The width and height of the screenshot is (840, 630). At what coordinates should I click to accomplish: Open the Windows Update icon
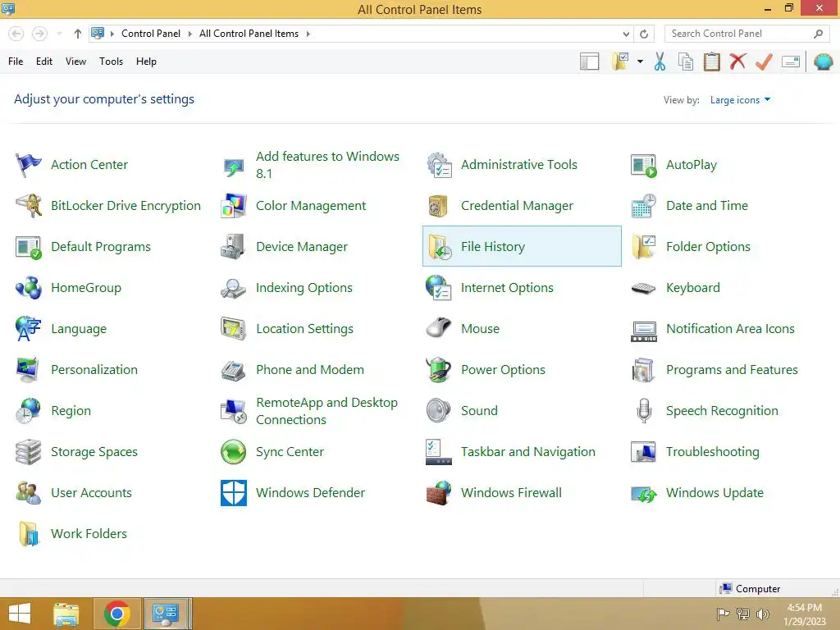[643, 493]
